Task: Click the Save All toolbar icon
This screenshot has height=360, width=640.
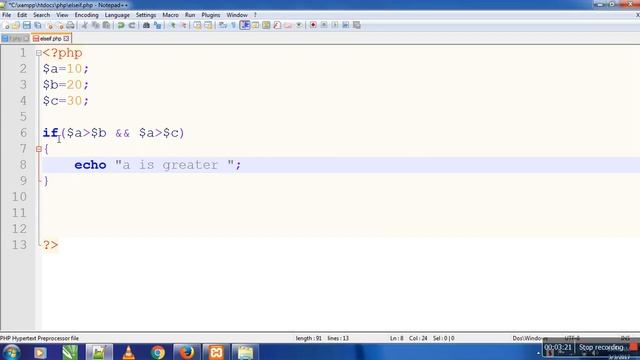Action: point(38,25)
